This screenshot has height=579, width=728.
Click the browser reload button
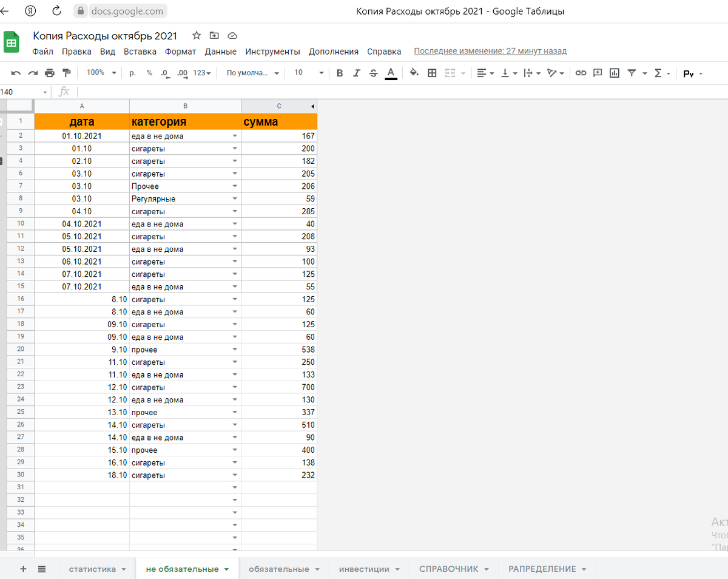tap(57, 11)
